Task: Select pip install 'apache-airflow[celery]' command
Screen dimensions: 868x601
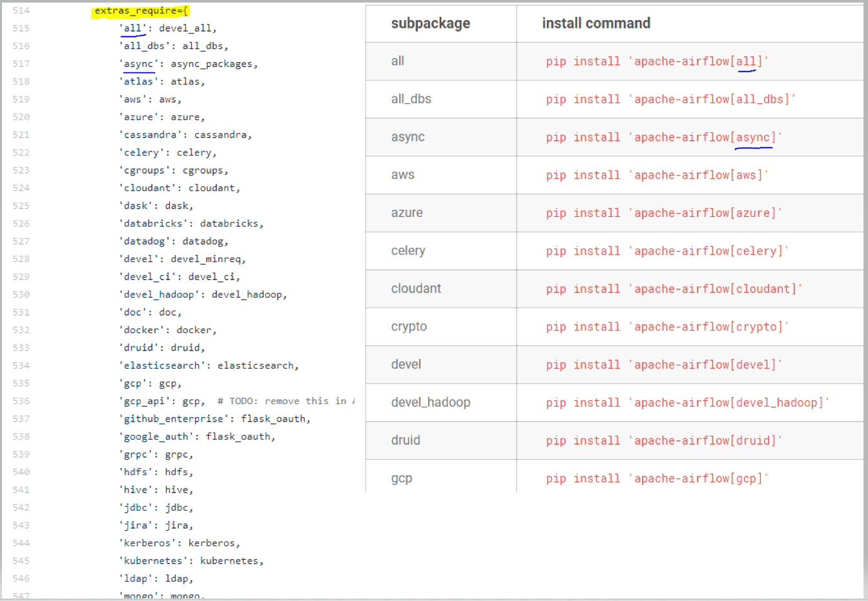Action: [x=668, y=251]
